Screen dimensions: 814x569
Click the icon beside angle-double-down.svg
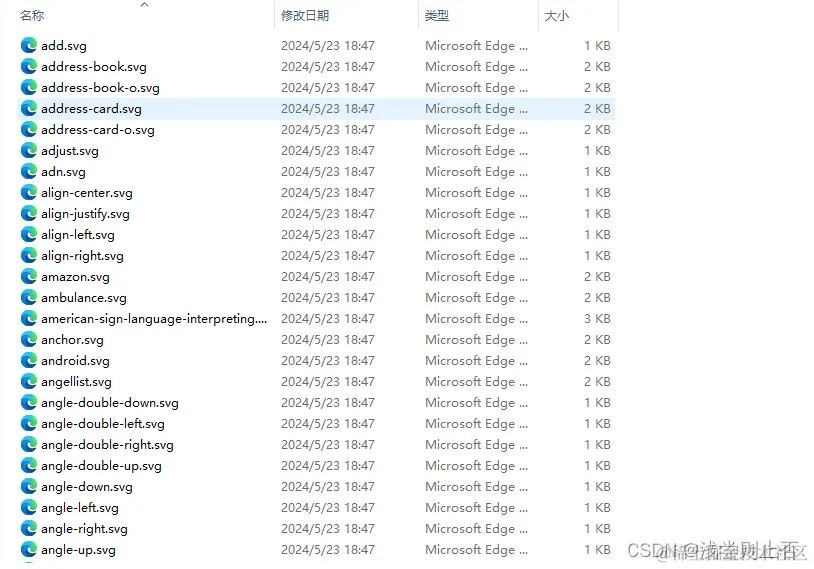tap(29, 402)
